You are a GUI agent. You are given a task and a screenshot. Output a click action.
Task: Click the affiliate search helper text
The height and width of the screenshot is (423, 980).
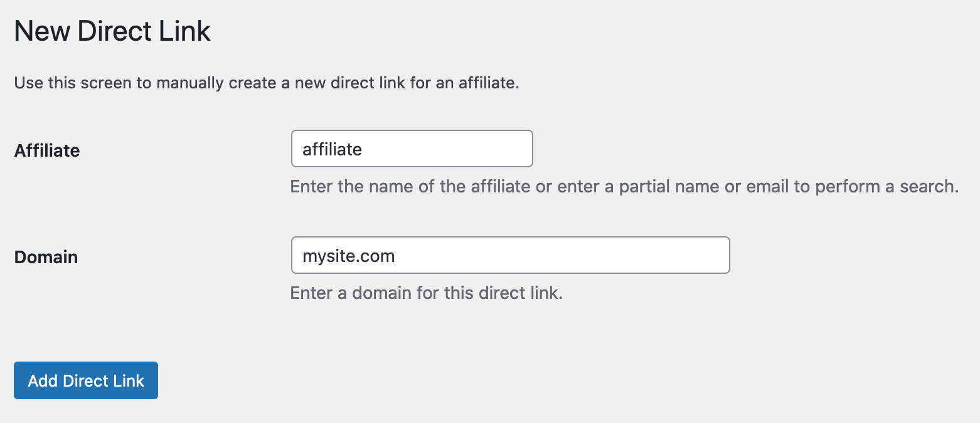624,186
